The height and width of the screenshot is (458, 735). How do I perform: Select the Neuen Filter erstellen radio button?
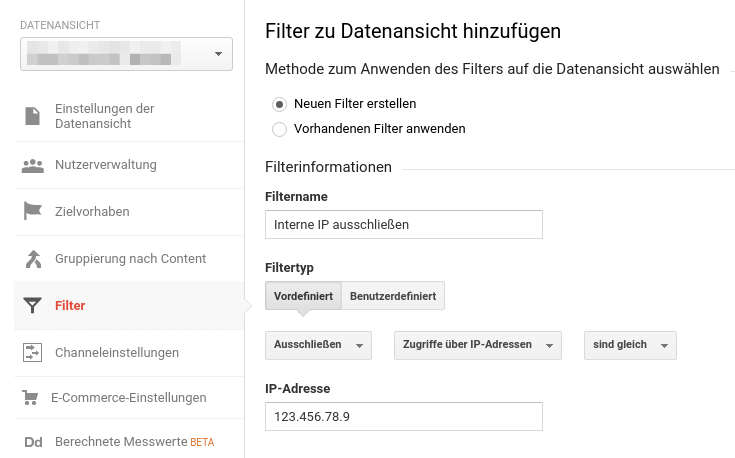280,104
